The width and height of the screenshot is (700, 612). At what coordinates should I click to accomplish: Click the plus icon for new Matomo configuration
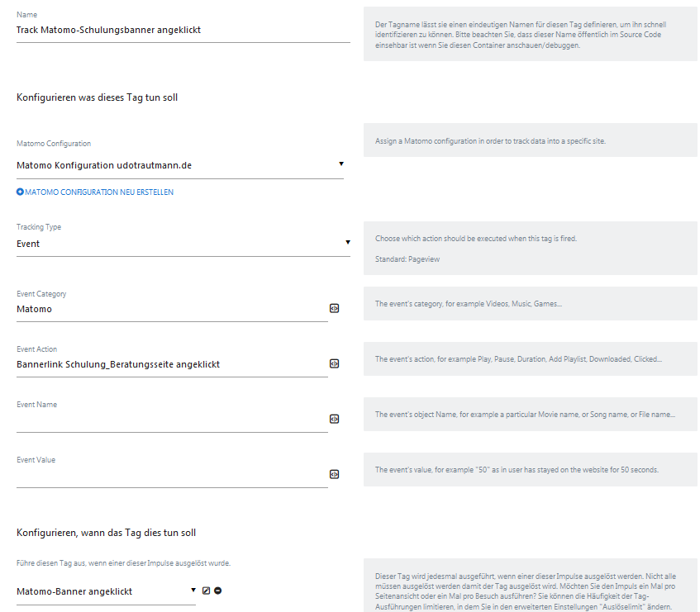click(20, 192)
